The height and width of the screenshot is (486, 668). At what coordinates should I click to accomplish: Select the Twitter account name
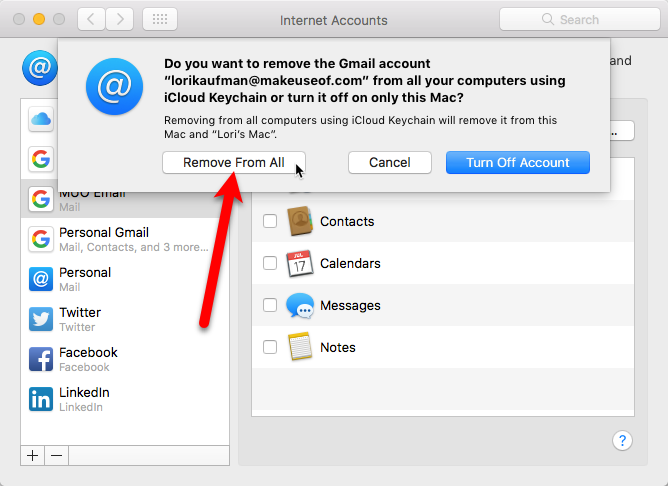click(x=80, y=313)
